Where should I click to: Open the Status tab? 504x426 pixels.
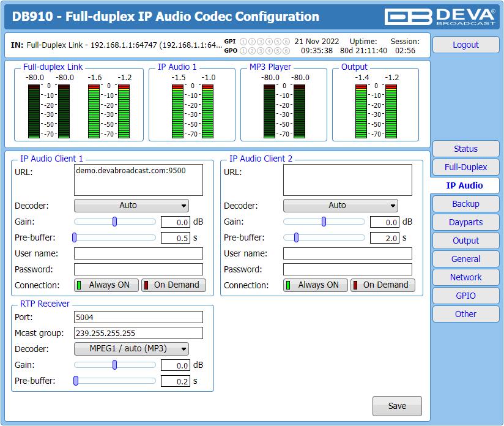tap(465, 149)
